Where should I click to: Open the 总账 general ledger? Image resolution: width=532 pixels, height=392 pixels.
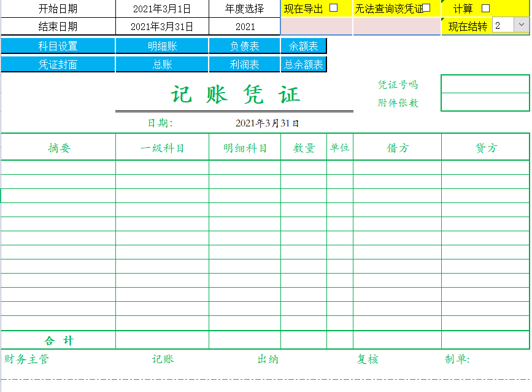[x=163, y=63]
